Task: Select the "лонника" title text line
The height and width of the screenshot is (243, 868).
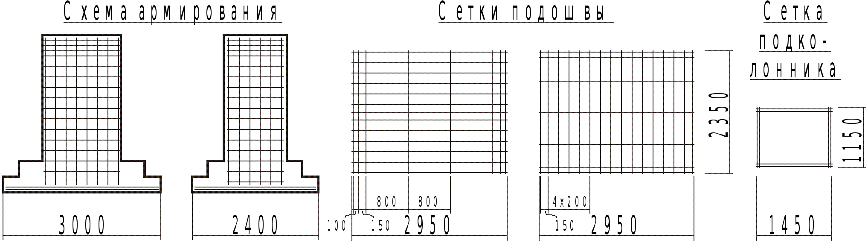Action: click(x=794, y=70)
